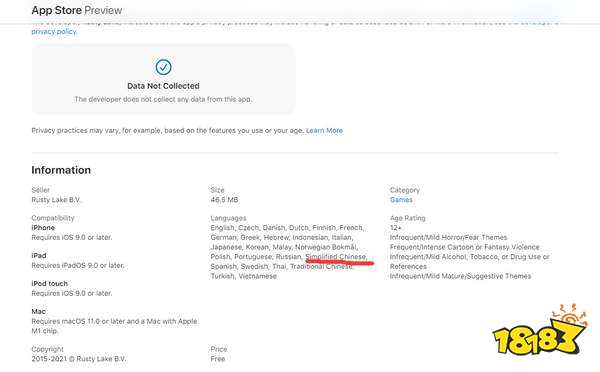Click the Compatibility label
The height and width of the screenshot is (372, 600).
tap(53, 218)
